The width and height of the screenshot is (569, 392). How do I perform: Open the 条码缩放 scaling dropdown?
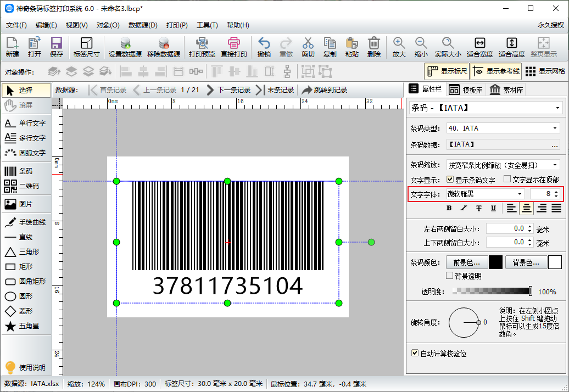point(503,165)
